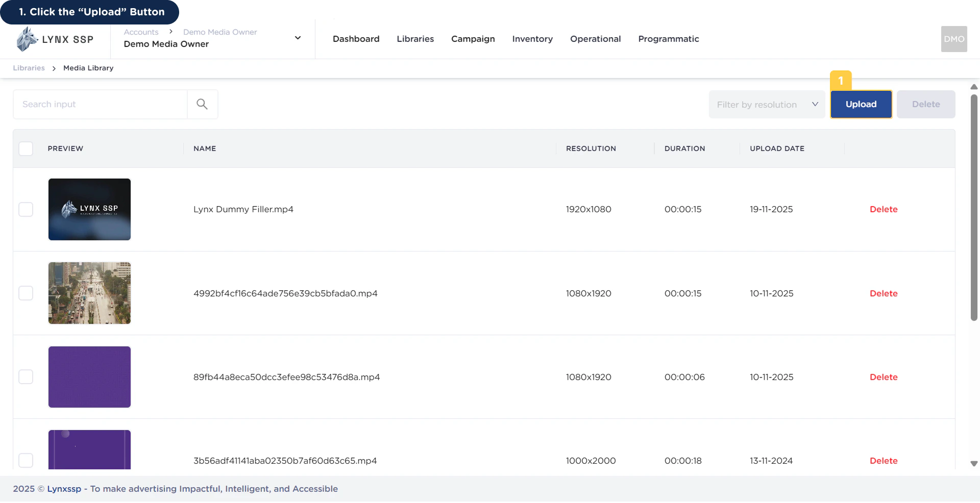
Task: Click Demo Media Owner breadcrumb link
Action: 220,32
